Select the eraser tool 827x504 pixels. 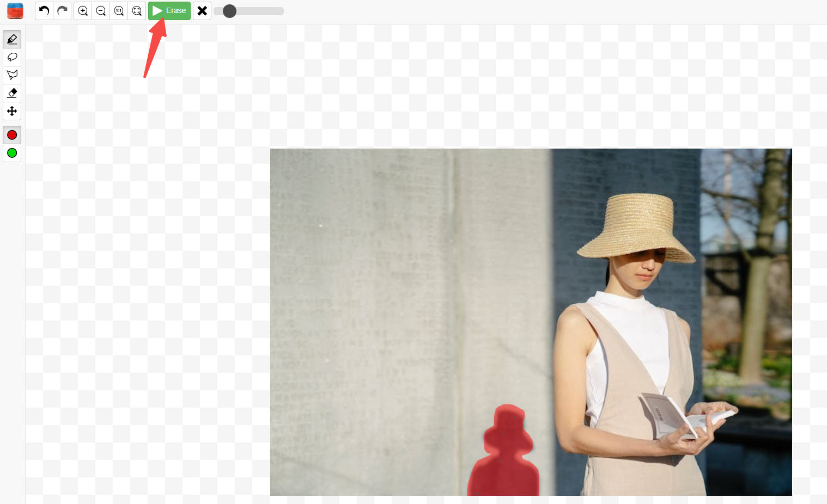tap(12, 93)
